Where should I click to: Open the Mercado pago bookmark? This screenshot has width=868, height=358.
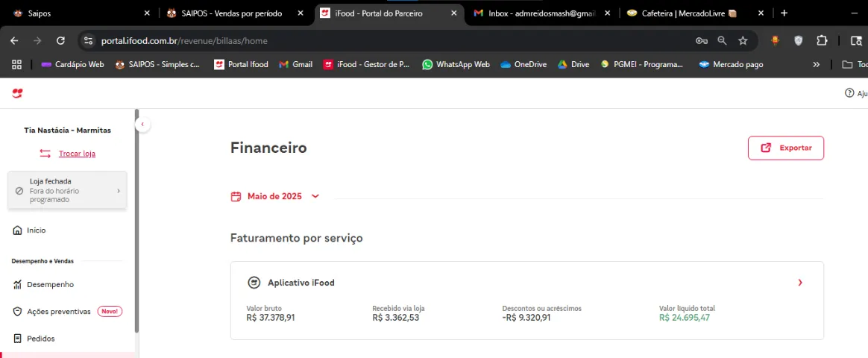coord(731,64)
